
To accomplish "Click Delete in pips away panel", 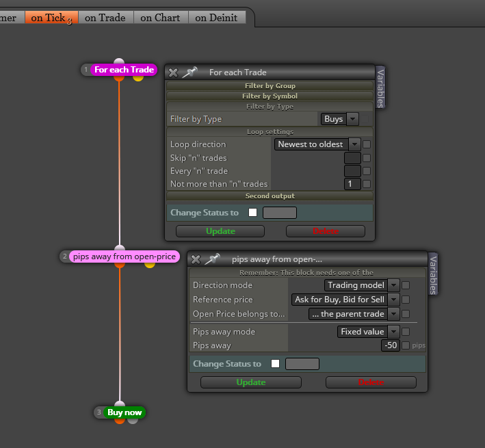I will click(371, 382).
